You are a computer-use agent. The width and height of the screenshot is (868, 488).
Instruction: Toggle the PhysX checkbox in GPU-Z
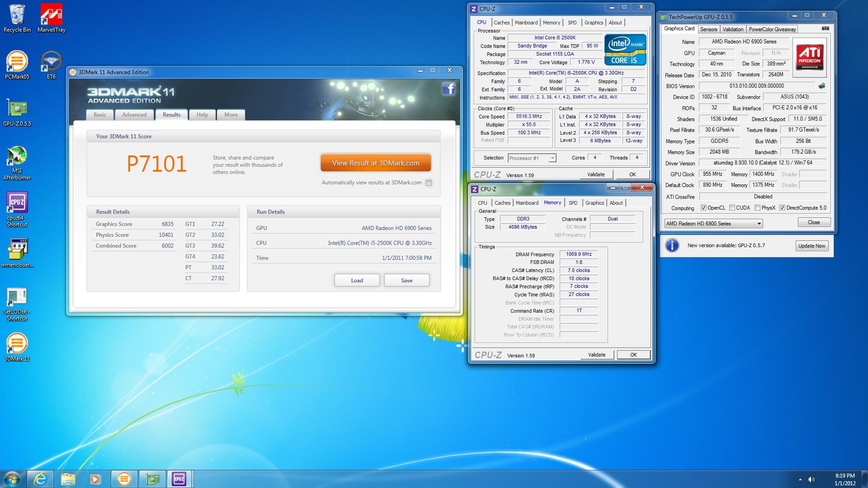tap(757, 208)
